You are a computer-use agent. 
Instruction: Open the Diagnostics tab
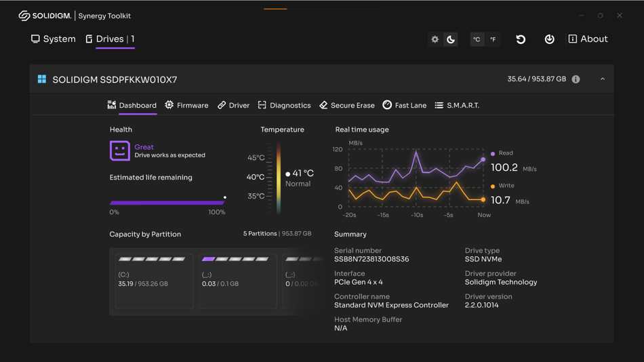tap(284, 106)
